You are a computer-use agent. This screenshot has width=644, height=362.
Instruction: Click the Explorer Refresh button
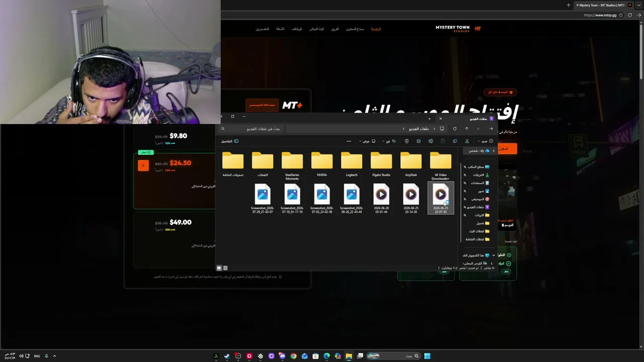pyautogui.click(x=455, y=129)
